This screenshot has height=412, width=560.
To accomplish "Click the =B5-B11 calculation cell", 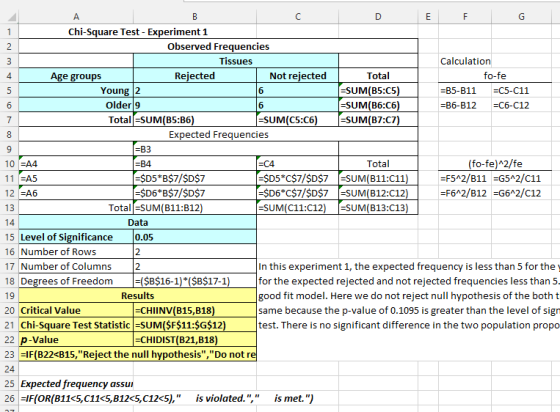I will tap(465, 90).
